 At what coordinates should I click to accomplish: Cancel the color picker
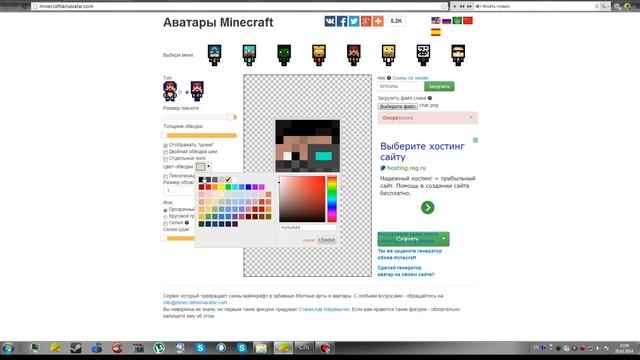pyautogui.click(x=309, y=240)
